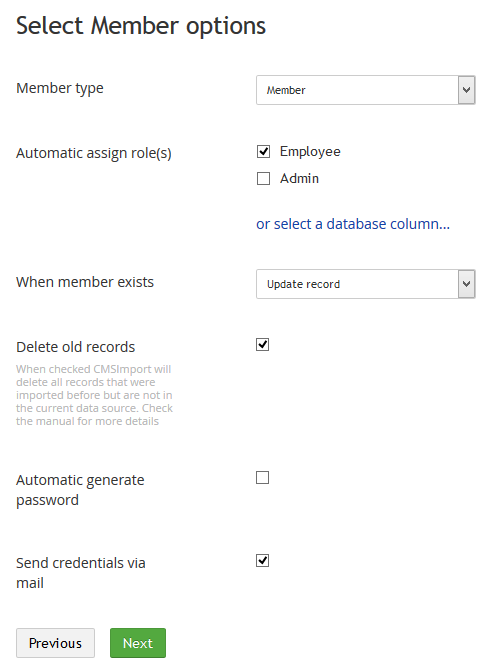Screen dimensions: 499x672
Task: Open the Update record combo box
Action: (366, 284)
